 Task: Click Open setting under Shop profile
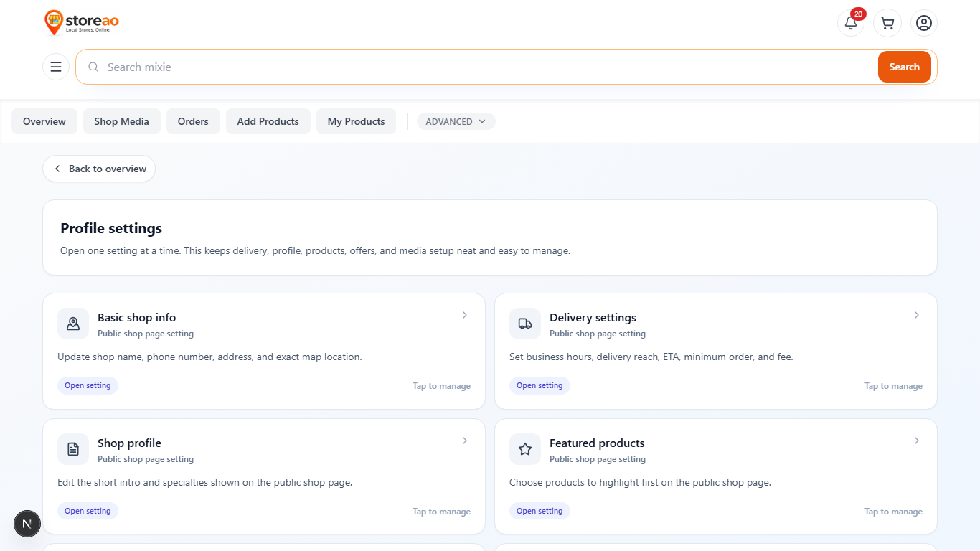click(88, 511)
